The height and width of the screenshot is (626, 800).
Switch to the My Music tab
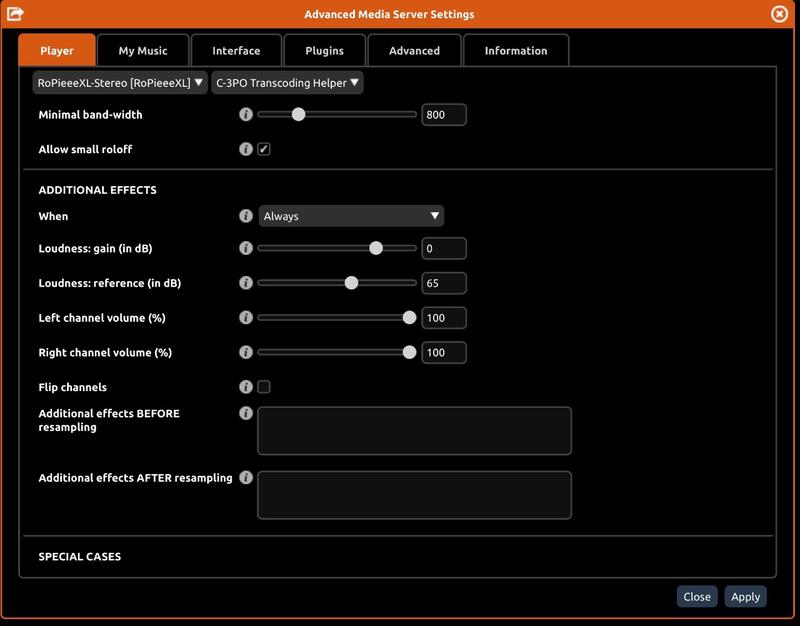[x=143, y=50]
